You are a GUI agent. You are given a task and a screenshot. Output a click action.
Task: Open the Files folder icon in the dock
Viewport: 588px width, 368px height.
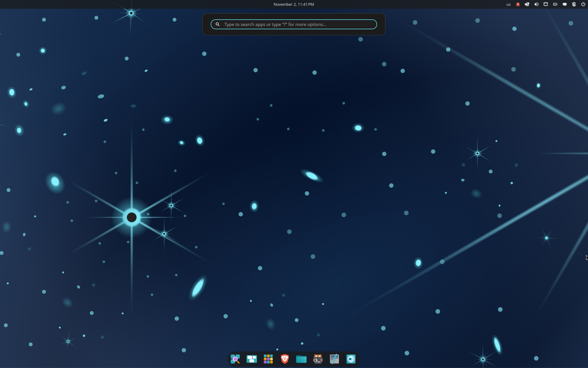pos(301,359)
